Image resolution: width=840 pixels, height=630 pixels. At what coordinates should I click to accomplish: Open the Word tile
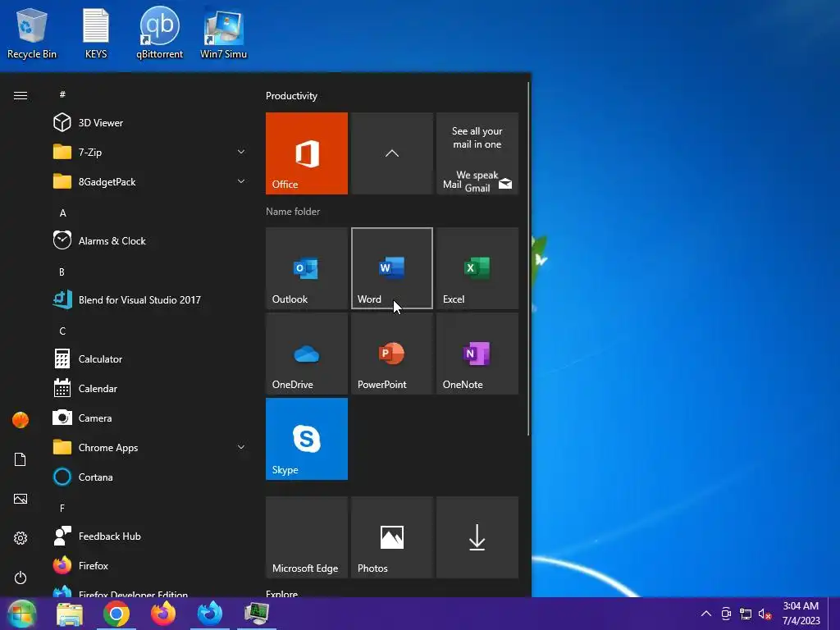(391, 268)
